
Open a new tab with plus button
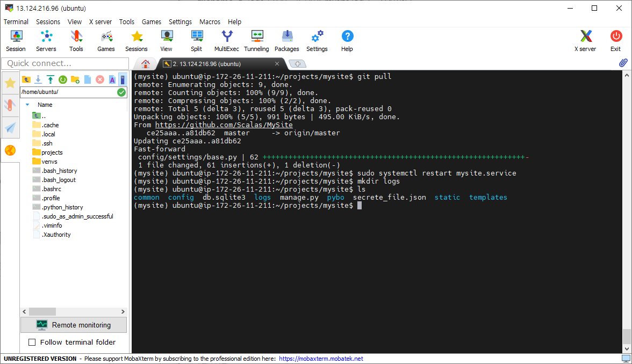pyautogui.click(x=298, y=64)
